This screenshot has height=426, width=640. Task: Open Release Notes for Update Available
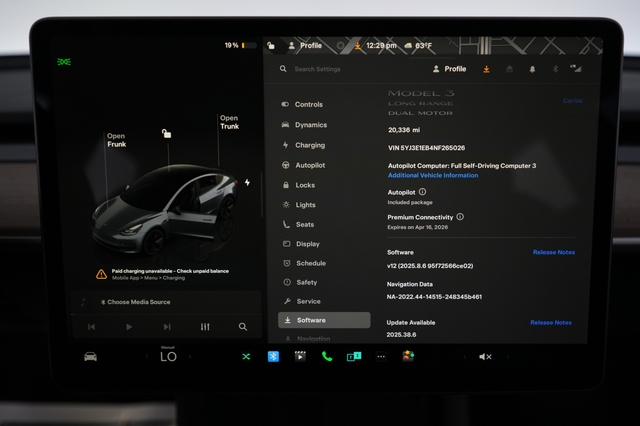pos(551,322)
